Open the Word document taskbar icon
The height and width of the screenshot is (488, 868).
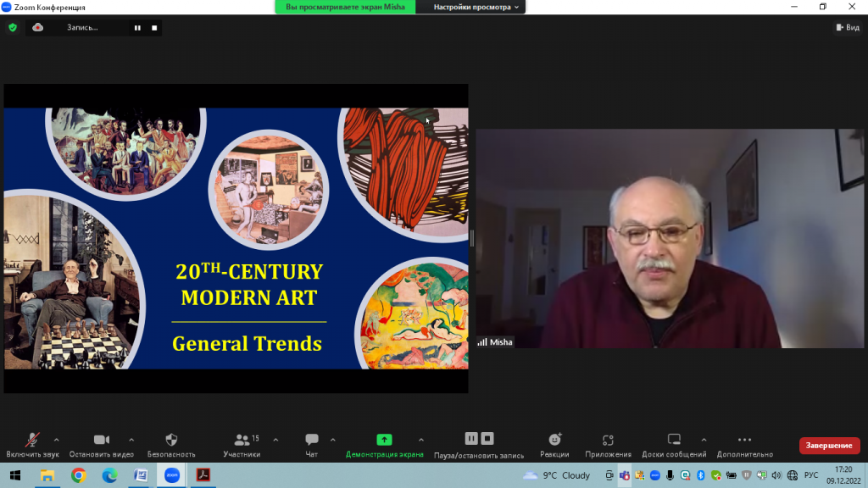point(141,475)
